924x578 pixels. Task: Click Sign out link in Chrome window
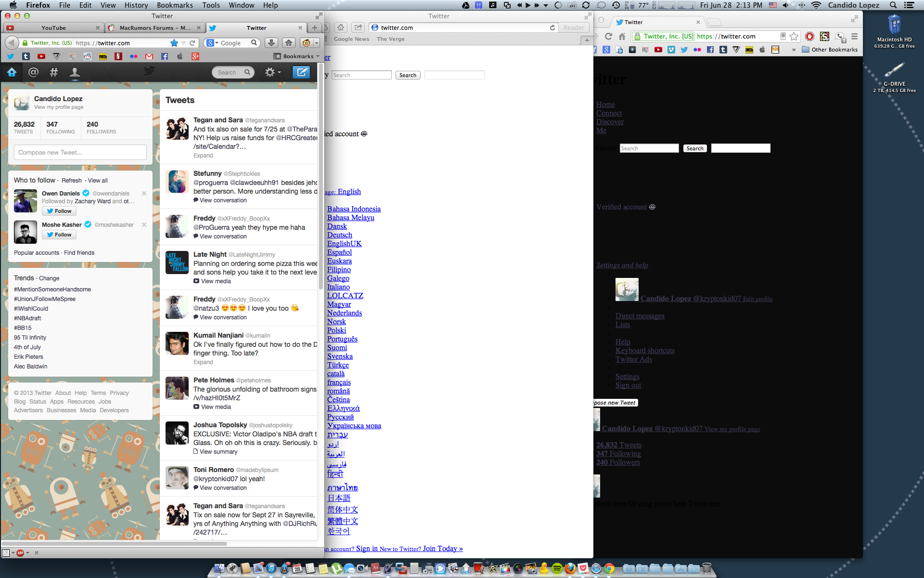[x=628, y=385]
